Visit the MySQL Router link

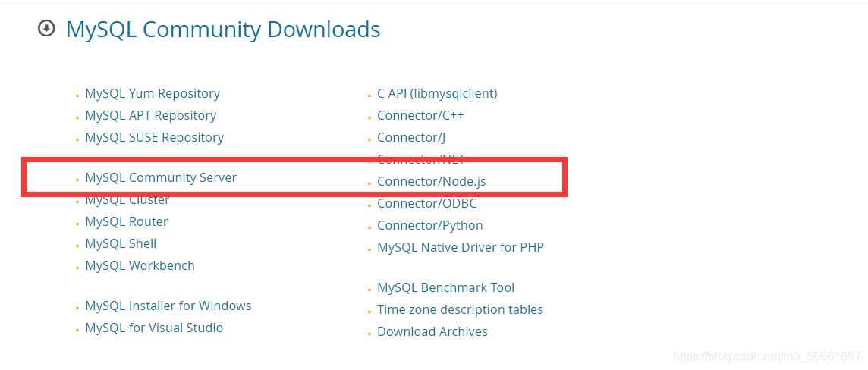[x=126, y=222]
